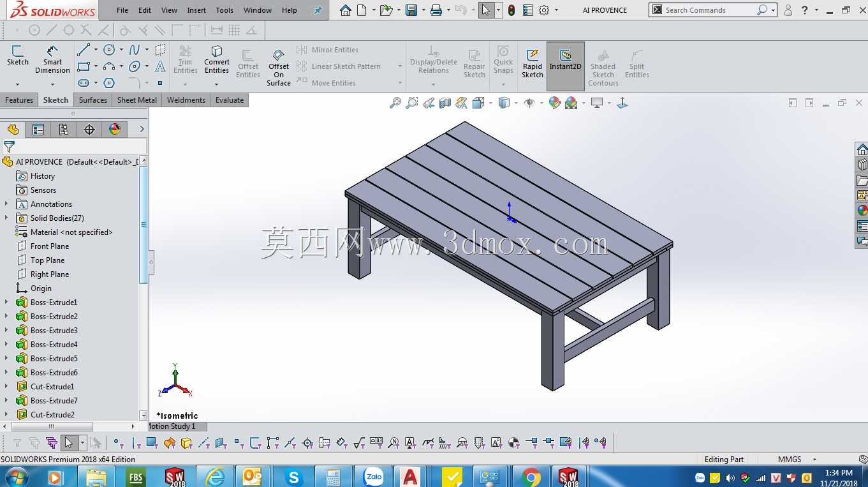Open the File menu
Image resolution: width=868 pixels, height=487 pixels.
click(x=122, y=10)
